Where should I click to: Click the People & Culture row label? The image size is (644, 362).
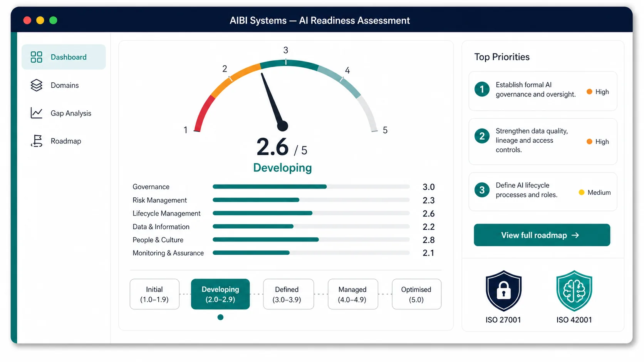pyautogui.click(x=158, y=240)
